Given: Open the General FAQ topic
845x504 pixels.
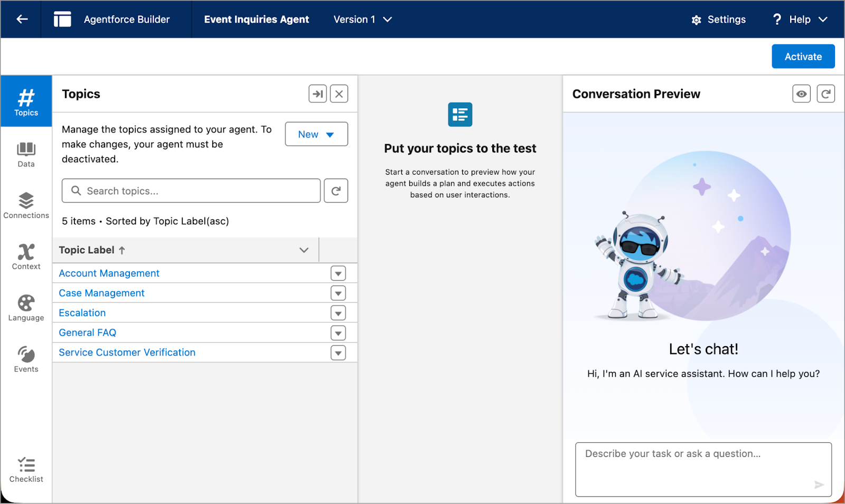Looking at the screenshot, I should point(87,332).
